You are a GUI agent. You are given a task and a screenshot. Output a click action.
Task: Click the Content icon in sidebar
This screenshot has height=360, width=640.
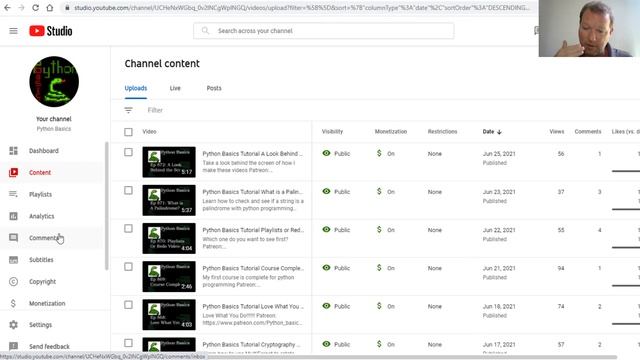point(13,172)
